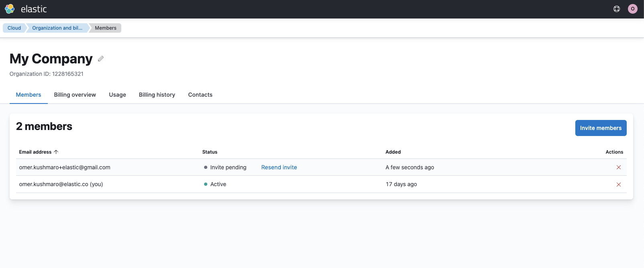The image size is (644, 268).
Task: Click 'A few seconds ago' cell
Action: click(x=410, y=167)
